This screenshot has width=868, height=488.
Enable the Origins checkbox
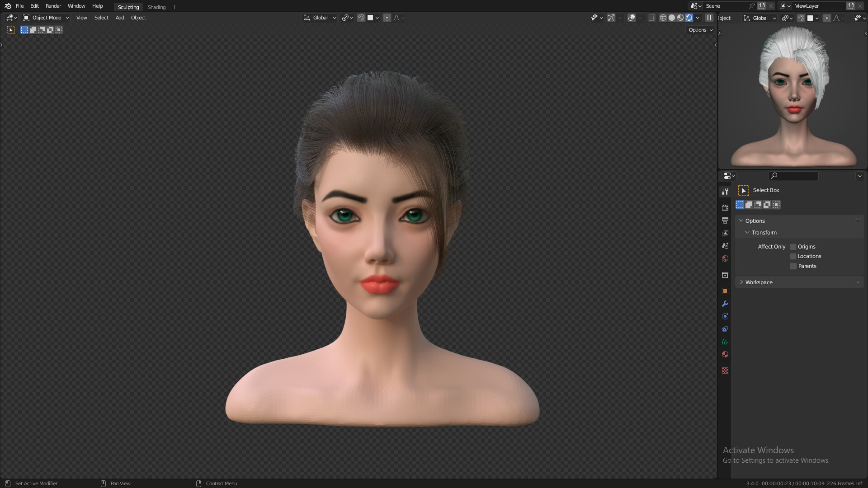tap(793, 246)
